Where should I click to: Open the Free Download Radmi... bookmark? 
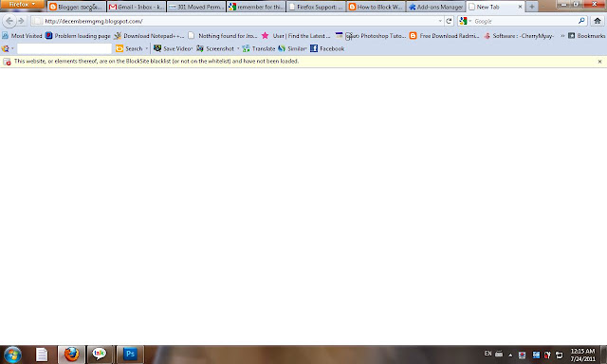pyautogui.click(x=444, y=36)
